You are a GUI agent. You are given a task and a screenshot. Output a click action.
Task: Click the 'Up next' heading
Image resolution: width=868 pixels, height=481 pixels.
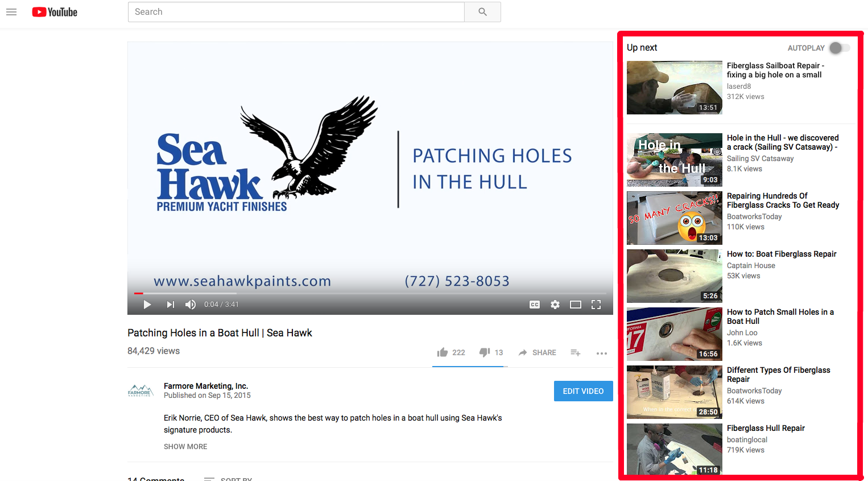(642, 48)
